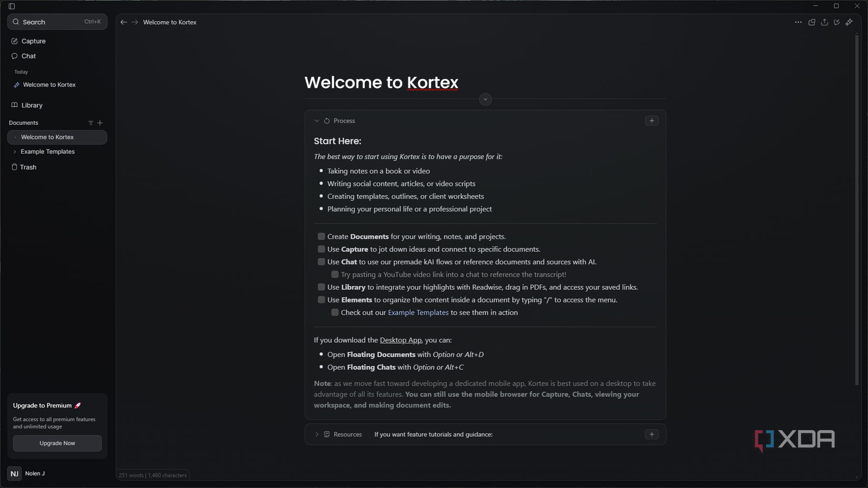The height and width of the screenshot is (488, 868).
Task: Expand Example Templates in the sidebar
Action: pyautogui.click(x=15, y=152)
